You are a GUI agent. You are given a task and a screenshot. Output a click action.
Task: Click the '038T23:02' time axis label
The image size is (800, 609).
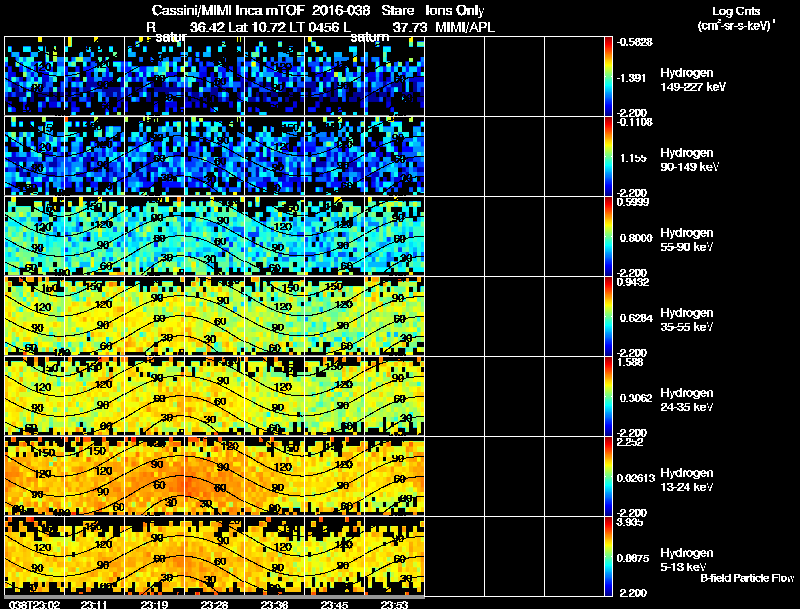coord(34,604)
